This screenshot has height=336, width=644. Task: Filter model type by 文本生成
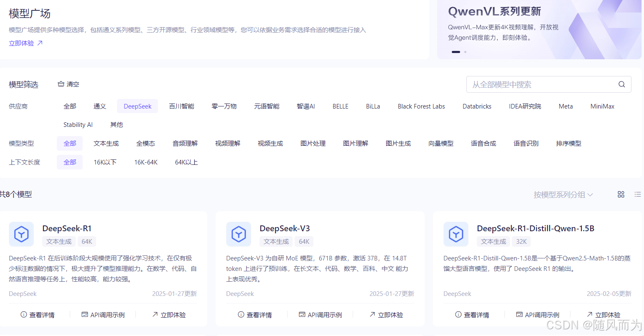click(x=106, y=144)
